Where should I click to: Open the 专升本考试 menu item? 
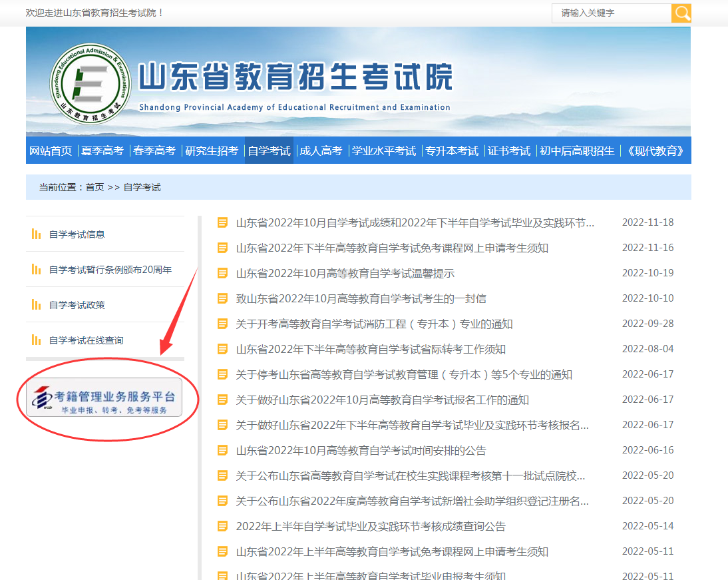pyautogui.click(x=451, y=150)
